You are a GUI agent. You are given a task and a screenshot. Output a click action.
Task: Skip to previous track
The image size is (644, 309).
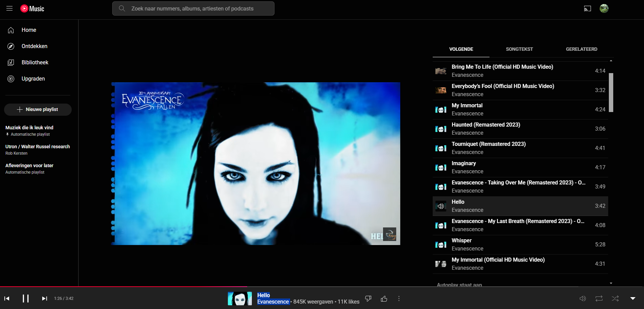pos(7,299)
